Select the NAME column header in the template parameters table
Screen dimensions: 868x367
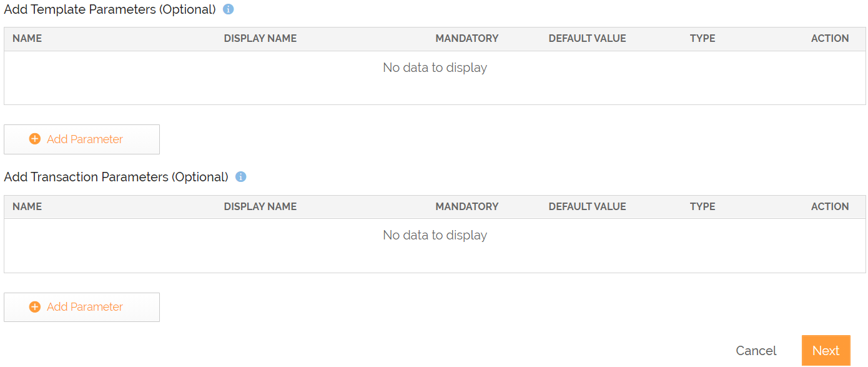point(27,38)
